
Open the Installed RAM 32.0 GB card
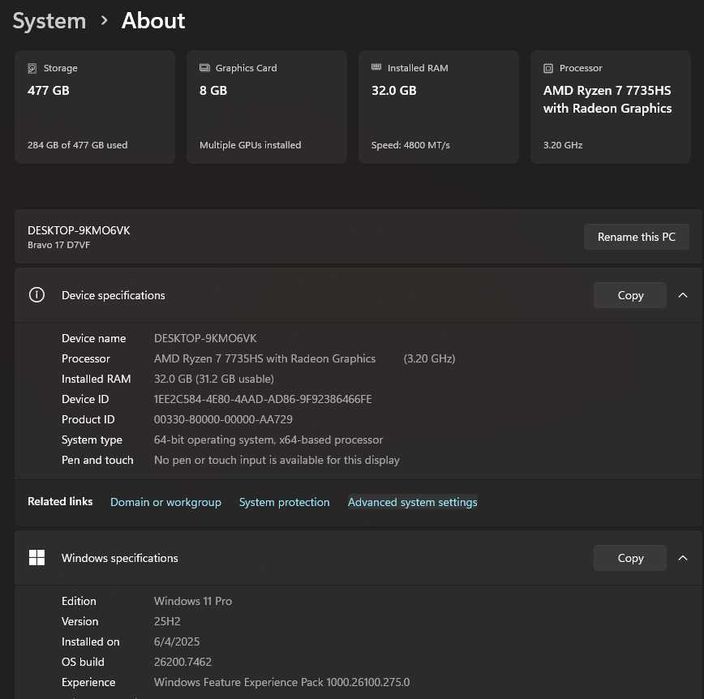tap(439, 107)
